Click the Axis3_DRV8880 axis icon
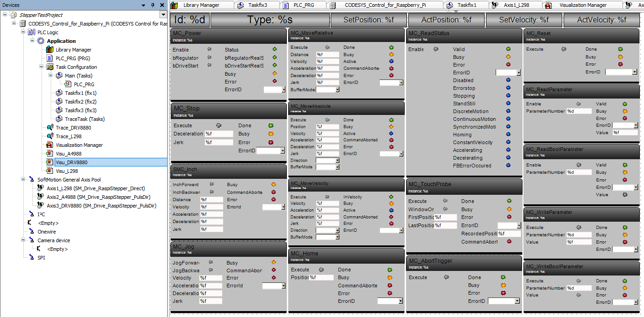The image size is (644, 317). point(41,206)
